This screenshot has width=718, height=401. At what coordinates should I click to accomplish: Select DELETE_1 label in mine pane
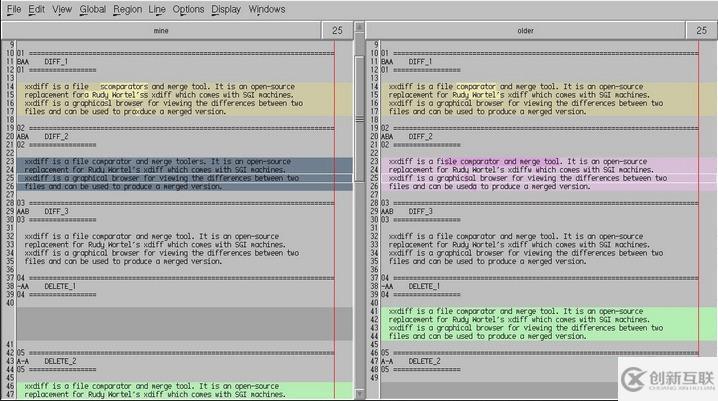coord(60,286)
